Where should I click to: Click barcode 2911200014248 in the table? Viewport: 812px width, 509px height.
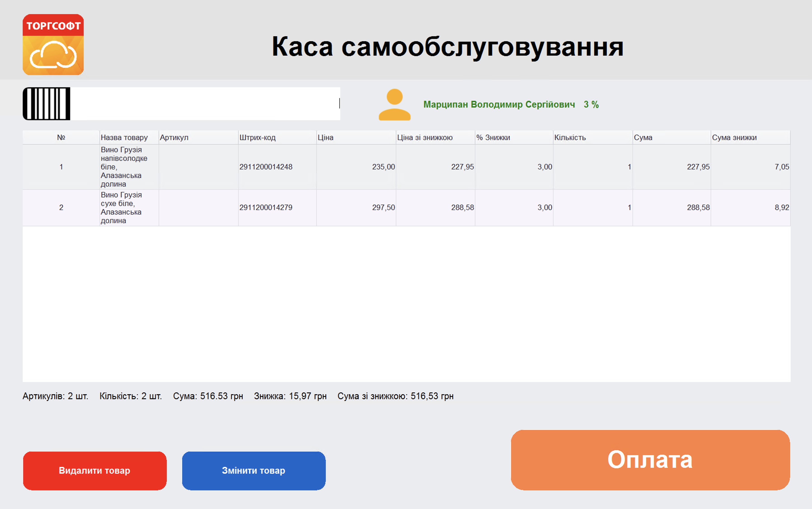[x=266, y=167]
